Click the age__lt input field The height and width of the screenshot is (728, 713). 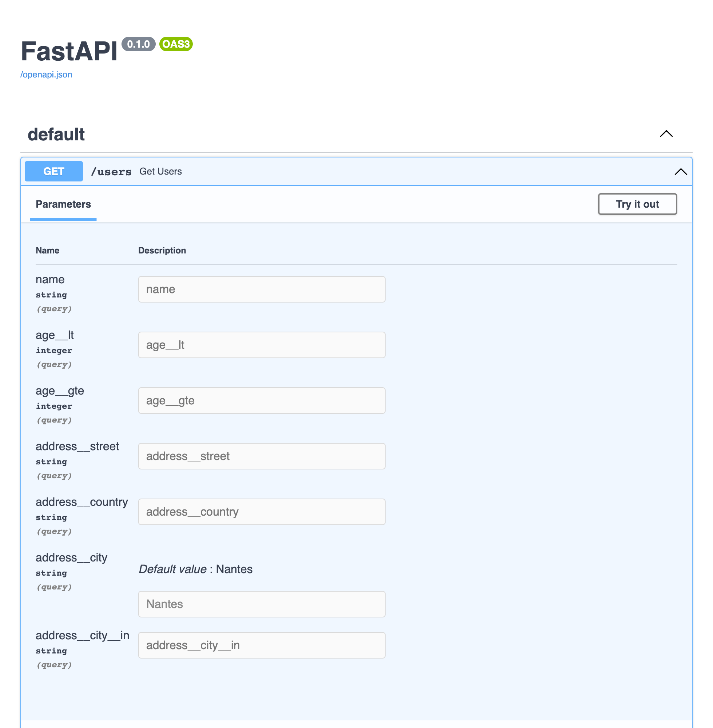262,345
